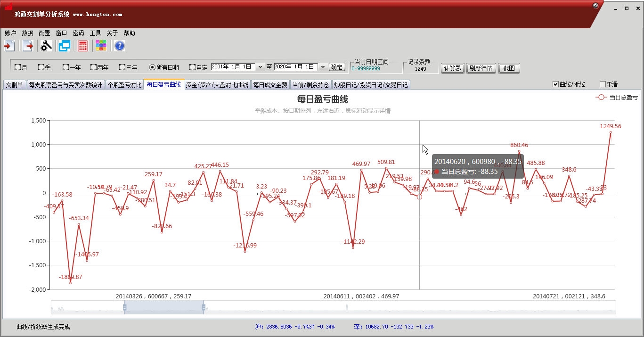Switch to the 个股盈亏对比 tab
This screenshot has height=337, width=644.
click(124, 85)
